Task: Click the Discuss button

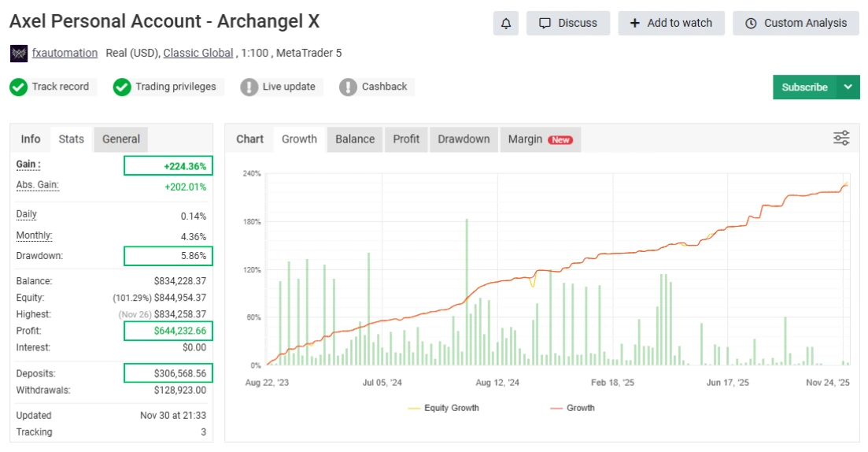Action: pyautogui.click(x=568, y=23)
